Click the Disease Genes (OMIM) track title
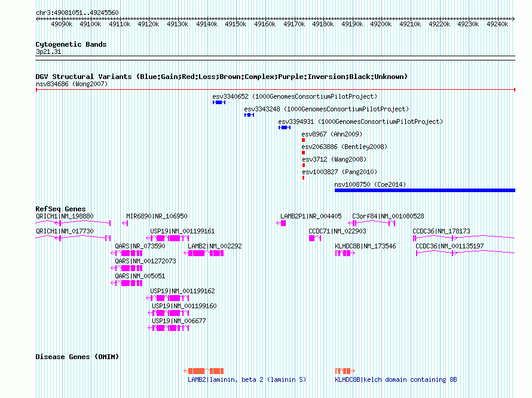This screenshot has height=398, width=532. click(x=77, y=357)
